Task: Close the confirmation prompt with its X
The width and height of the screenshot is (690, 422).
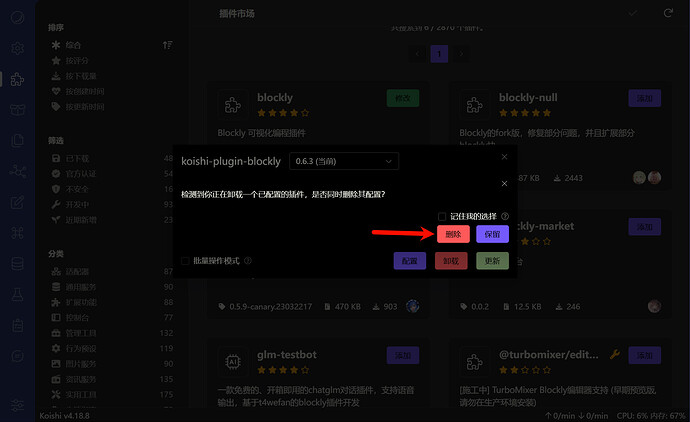Action: [504, 183]
